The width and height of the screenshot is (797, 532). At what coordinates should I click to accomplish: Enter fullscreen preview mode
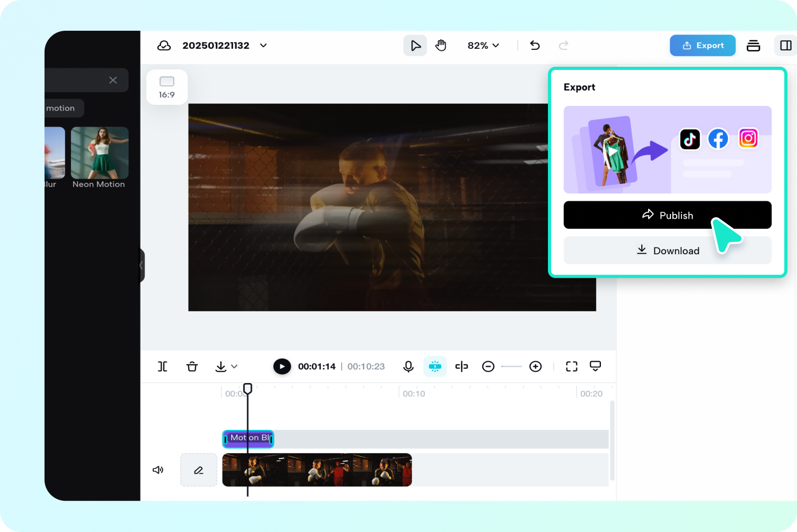click(x=571, y=366)
